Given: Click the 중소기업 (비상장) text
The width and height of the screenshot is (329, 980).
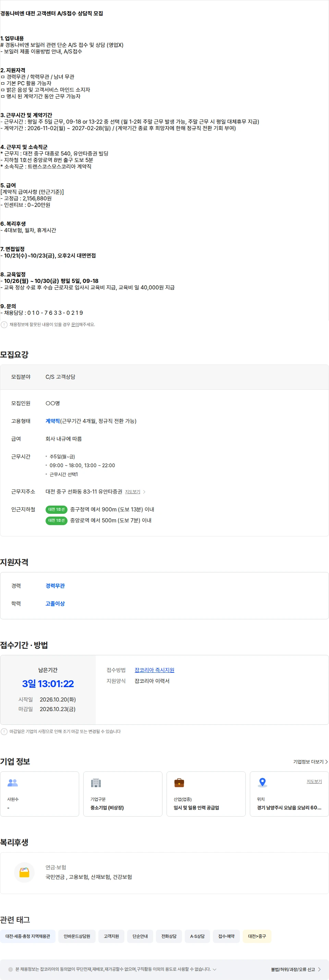Looking at the screenshot, I should coord(107,808).
